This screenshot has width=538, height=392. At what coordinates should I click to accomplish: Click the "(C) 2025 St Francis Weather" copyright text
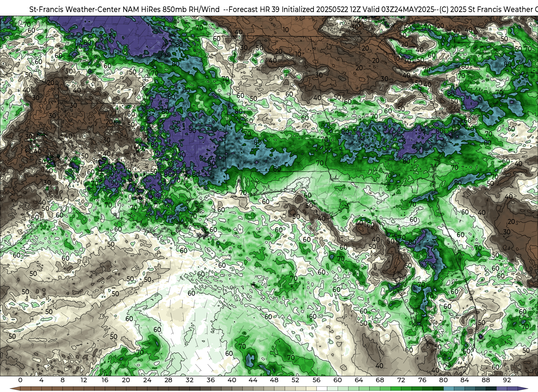(x=486, y=10)
